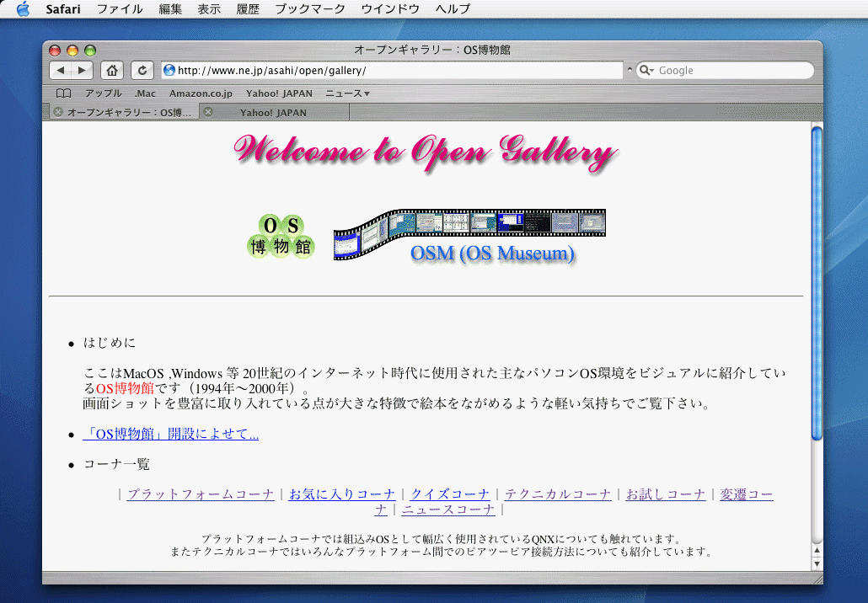
Task: Open the ヘルプ menu
Action: tap(453, 9)
